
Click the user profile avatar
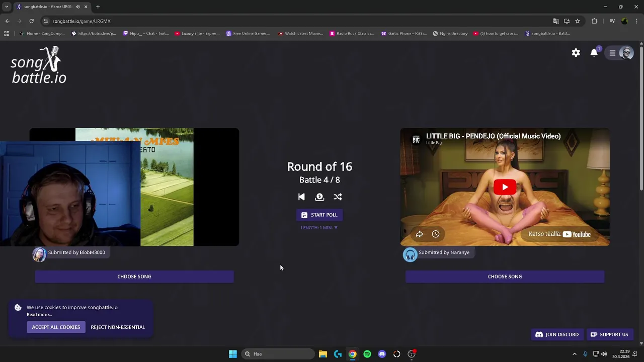(x=626, y=53)
